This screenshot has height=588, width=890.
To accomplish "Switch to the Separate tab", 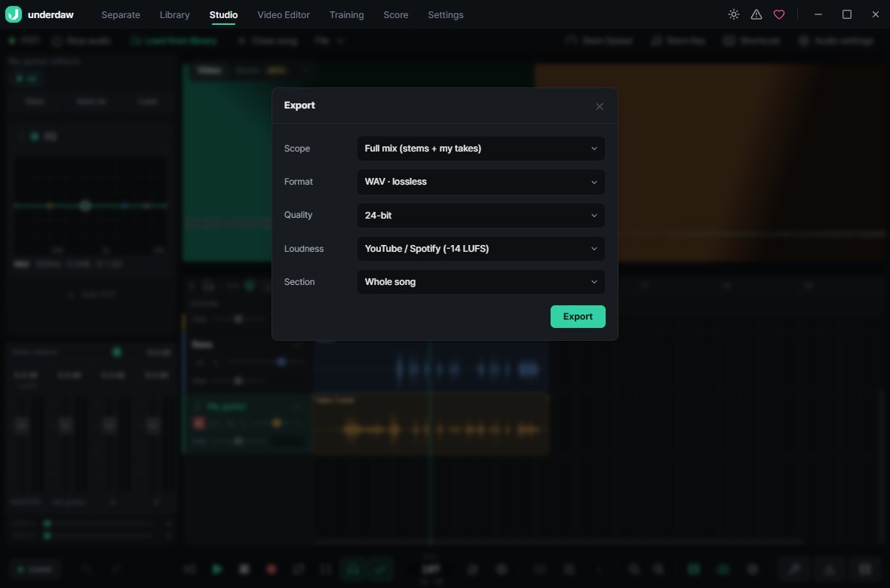I will tap(121, 15).
